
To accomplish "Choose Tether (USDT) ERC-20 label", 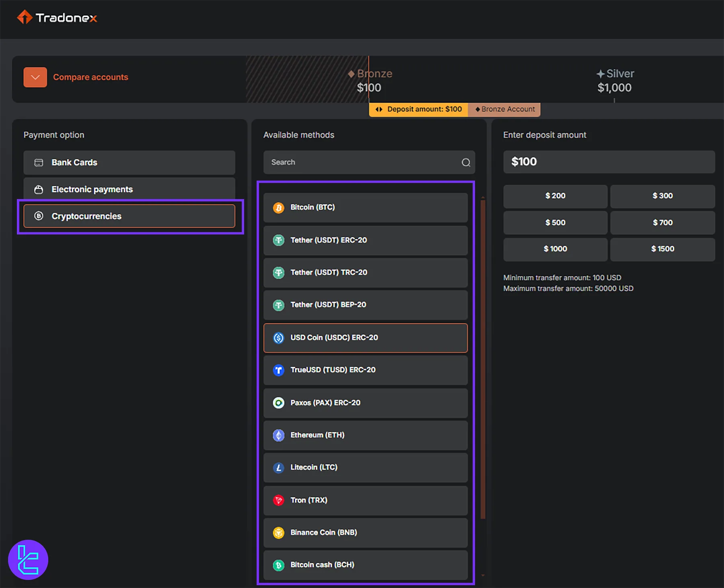I will pyautogui.click(x=329, y=240).
